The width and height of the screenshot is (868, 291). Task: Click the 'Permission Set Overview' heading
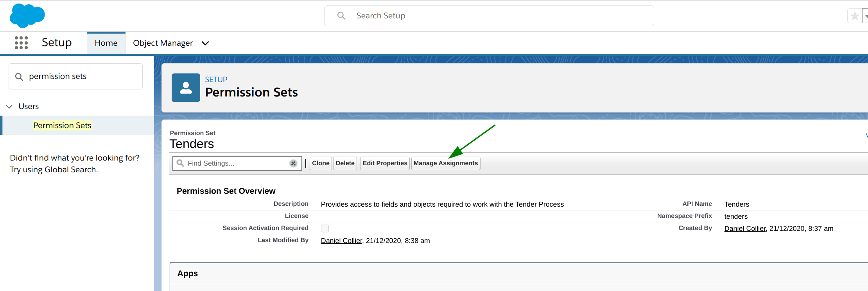point(226,191)
